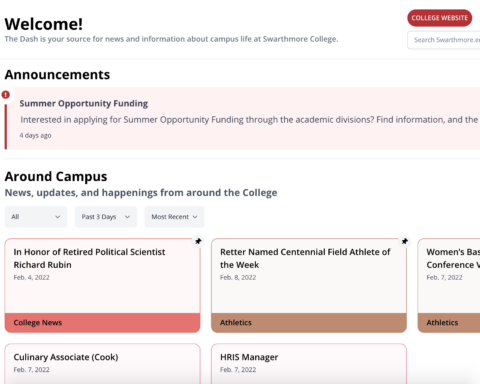
Task: Open the HRIS Manager job posting
Action: tap(249, 357)
